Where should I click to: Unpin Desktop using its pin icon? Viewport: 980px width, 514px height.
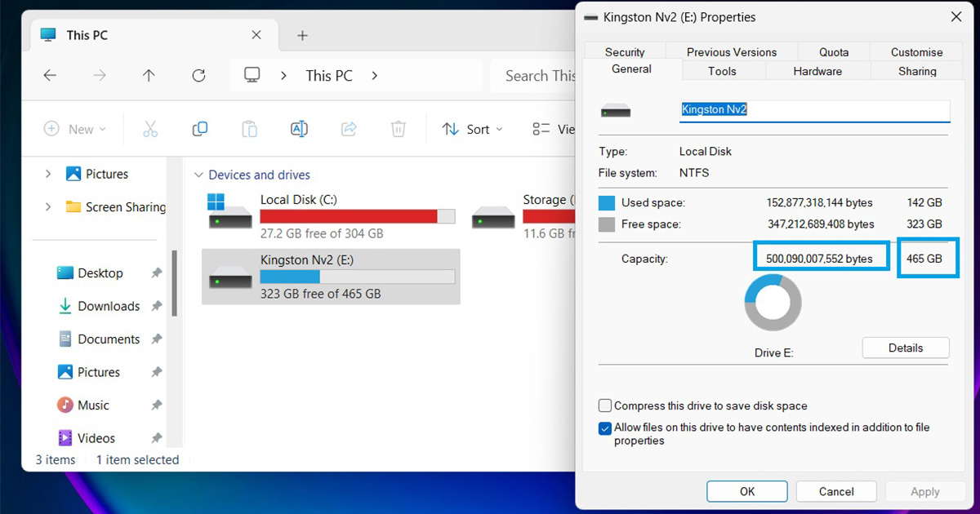coord(156,273)
